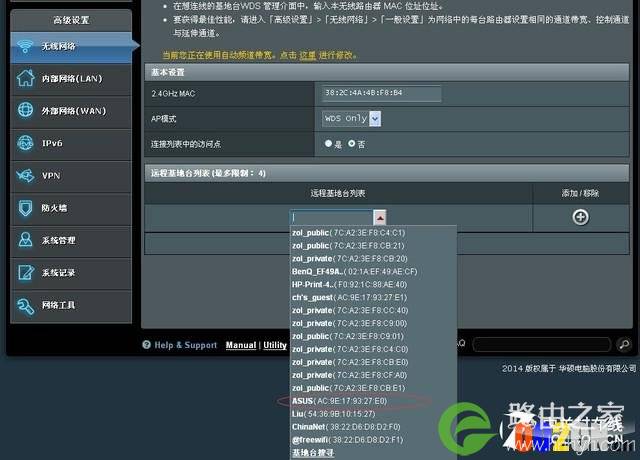Screen dimensions: 640x460
Task: Open the system administration user icon
Action: coord(25,240)
